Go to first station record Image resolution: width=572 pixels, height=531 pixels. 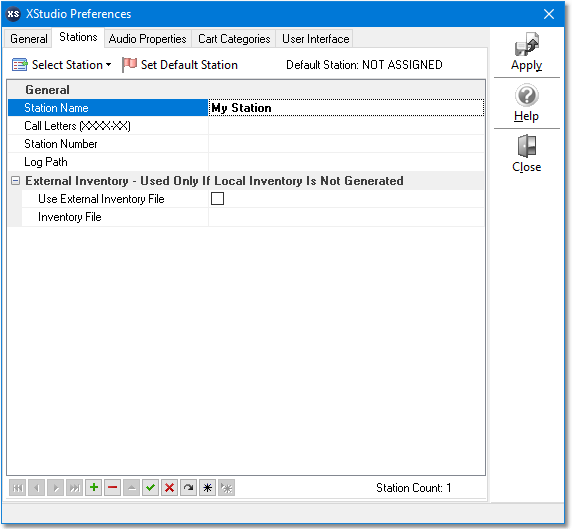tap(18, 488)
